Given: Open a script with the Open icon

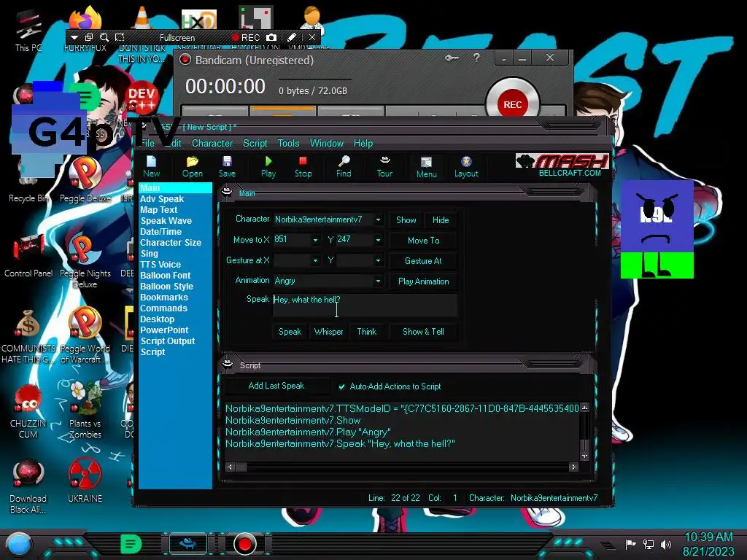Looking at the screenshot, I should (192, 167).
